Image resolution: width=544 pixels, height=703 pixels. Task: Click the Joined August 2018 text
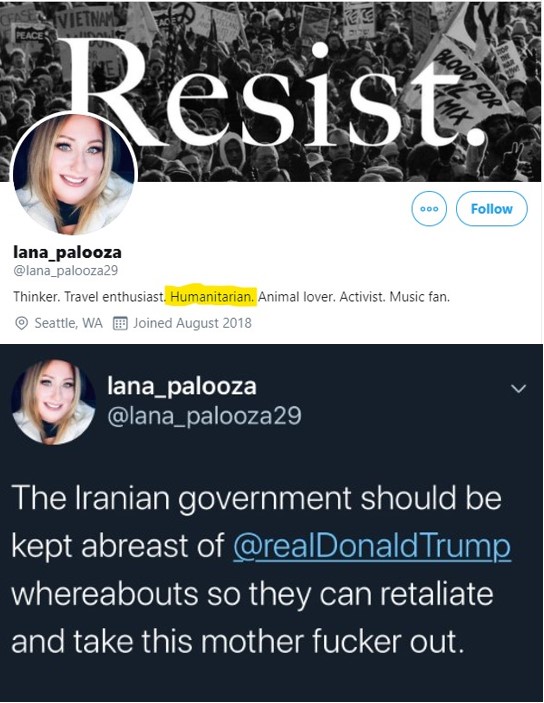(x=192, y=323)
